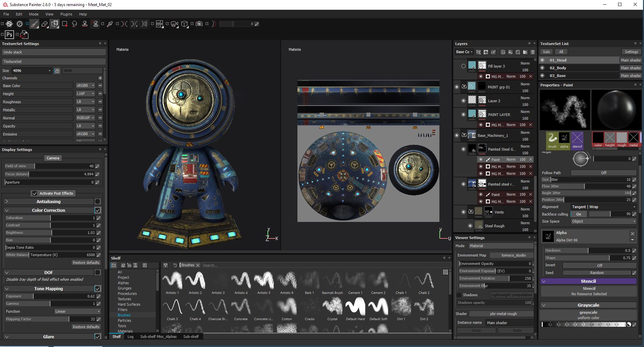Take a screenshot with camera icon
This screenshot has height=347, width=644.
(x=199, y=24)
